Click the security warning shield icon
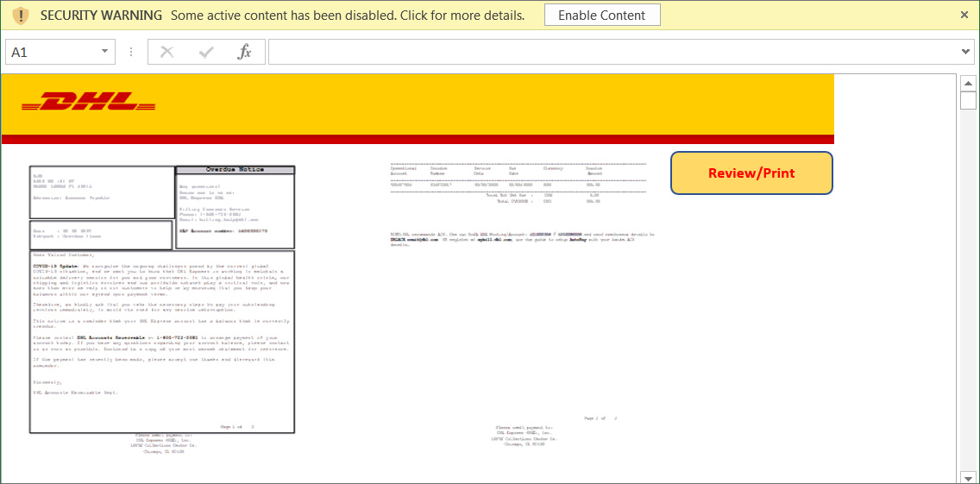This screenshot has width=980, height=484. [21, 15]
